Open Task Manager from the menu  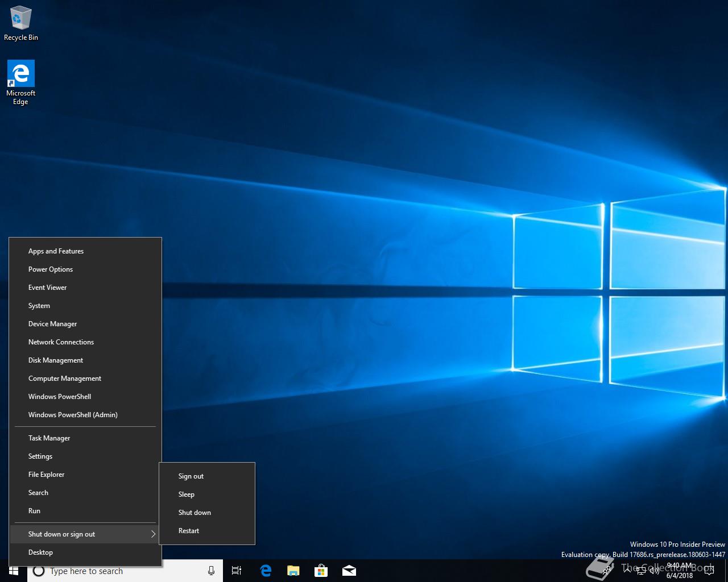click(49, 438)
